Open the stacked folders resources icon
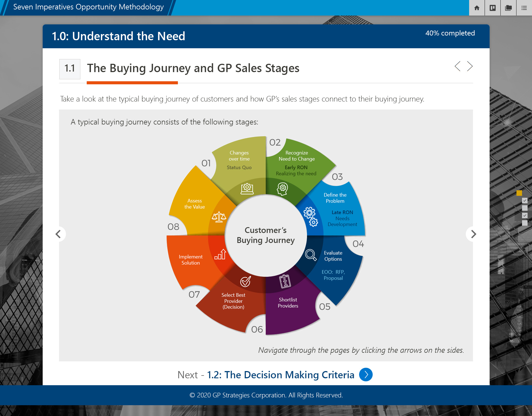532x416 pixels. [508, 8]
